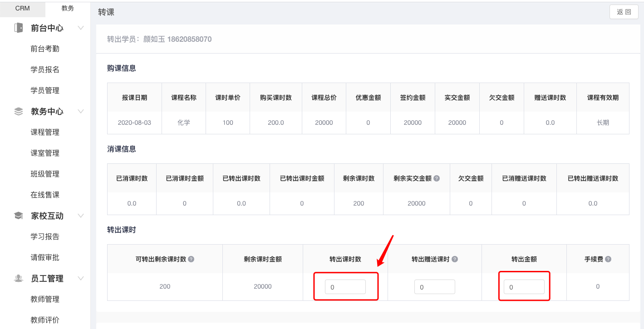
Task: Collapse the 教务中心 section chevron
Action: coord(81,111)
